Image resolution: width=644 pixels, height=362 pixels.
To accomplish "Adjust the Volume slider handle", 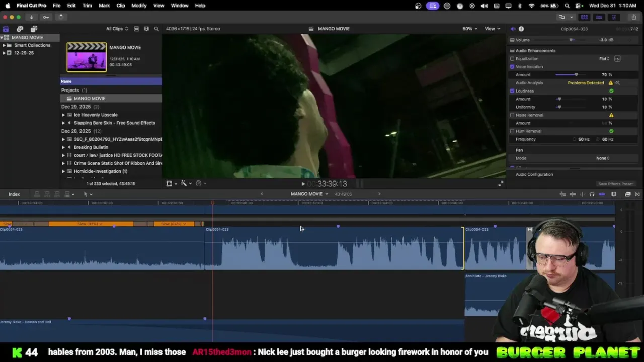I will pyautogui.click(x=571, y=40).
